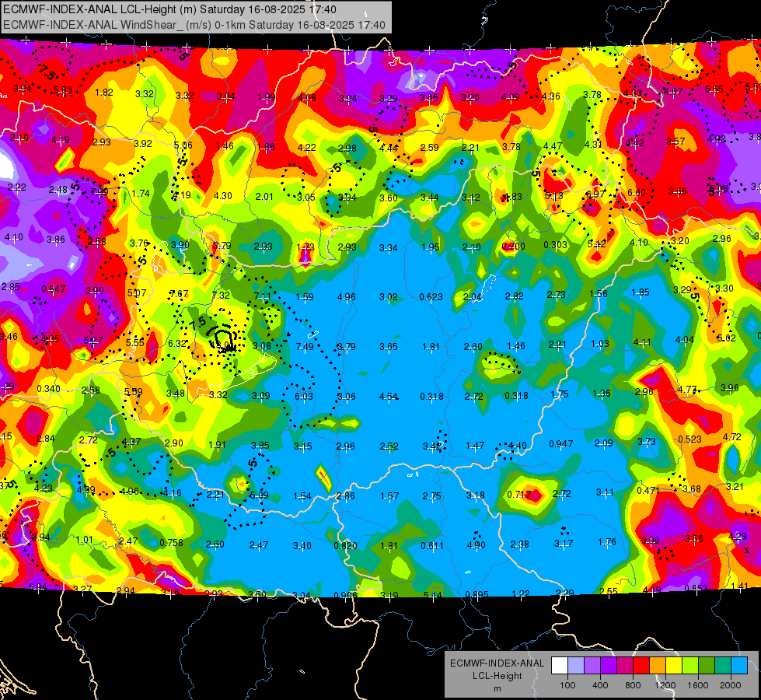Select the white legend swatch
The height and width of the screenshot is (700, 761).
[560, 666]
